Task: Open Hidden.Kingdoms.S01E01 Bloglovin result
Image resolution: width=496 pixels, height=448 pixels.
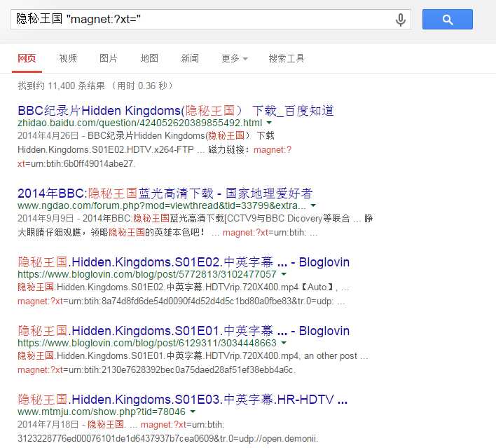Action: tap(184, 330)
